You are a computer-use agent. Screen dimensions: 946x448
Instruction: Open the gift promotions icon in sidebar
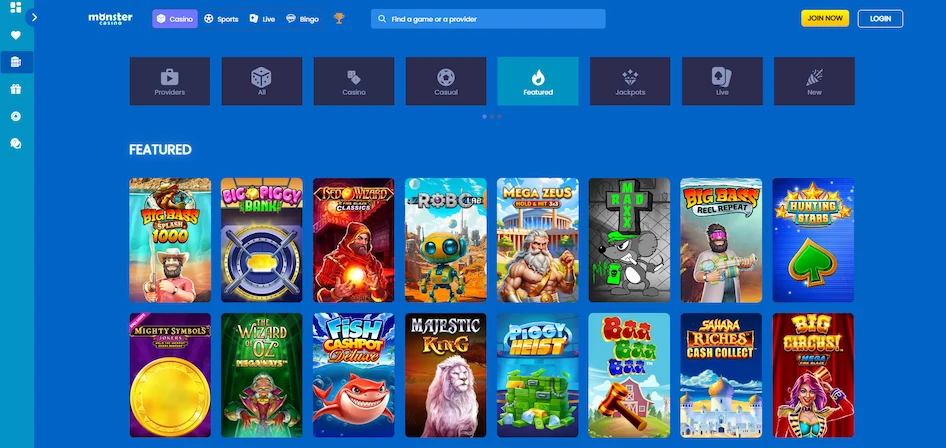(x=16, y=89)
